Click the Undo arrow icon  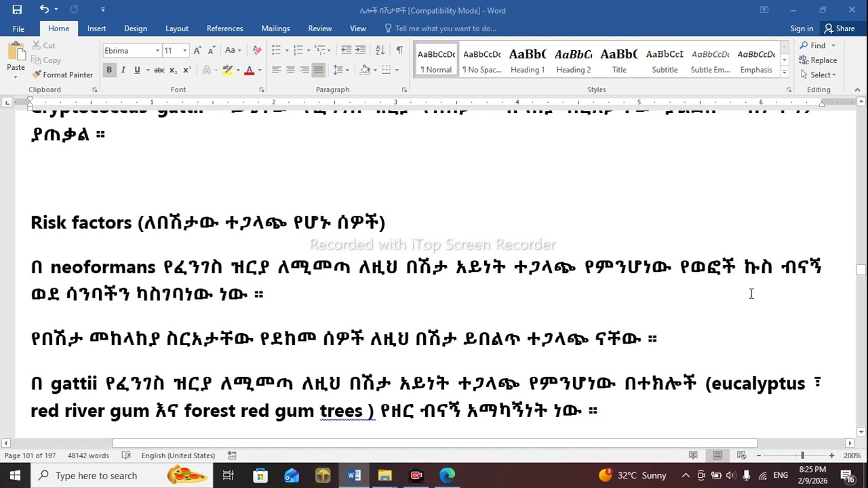(x=44, y=9)
